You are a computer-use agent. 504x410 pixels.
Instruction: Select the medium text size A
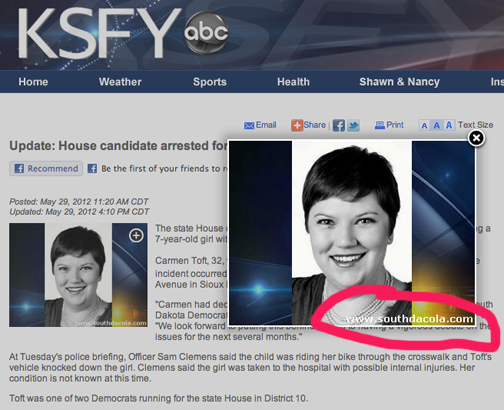tap(437, 125)
